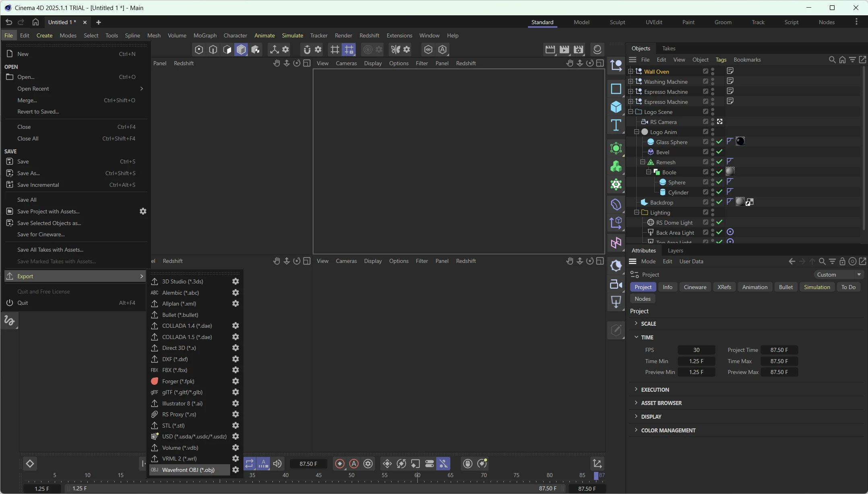Click the Glass Sphere material tag

(x=740, y=141)
